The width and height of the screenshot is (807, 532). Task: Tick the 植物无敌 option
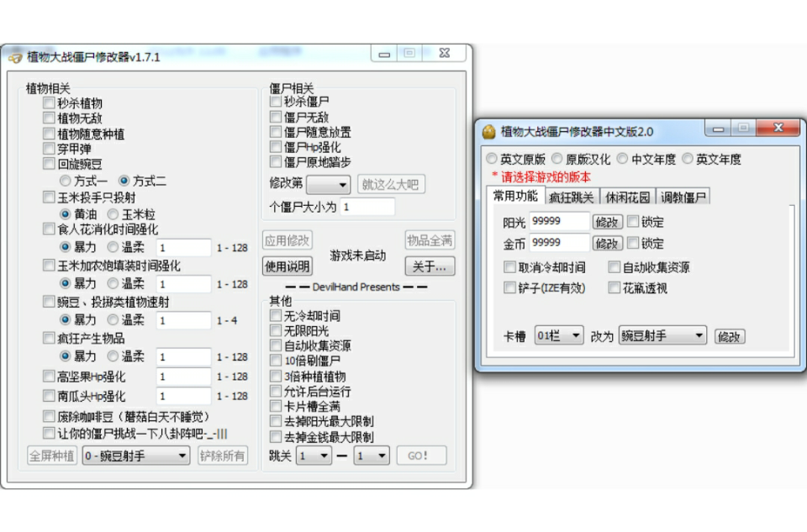[x=49, y=118]
